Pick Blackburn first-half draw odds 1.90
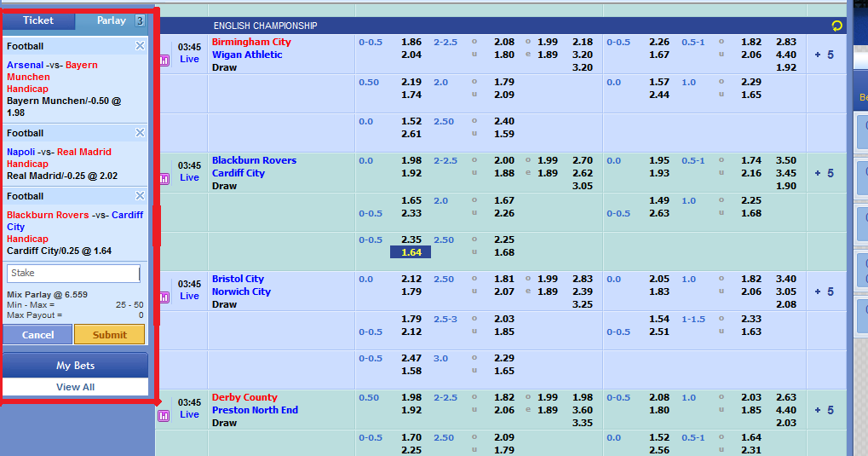868x456 pixels. coord(786,186)
